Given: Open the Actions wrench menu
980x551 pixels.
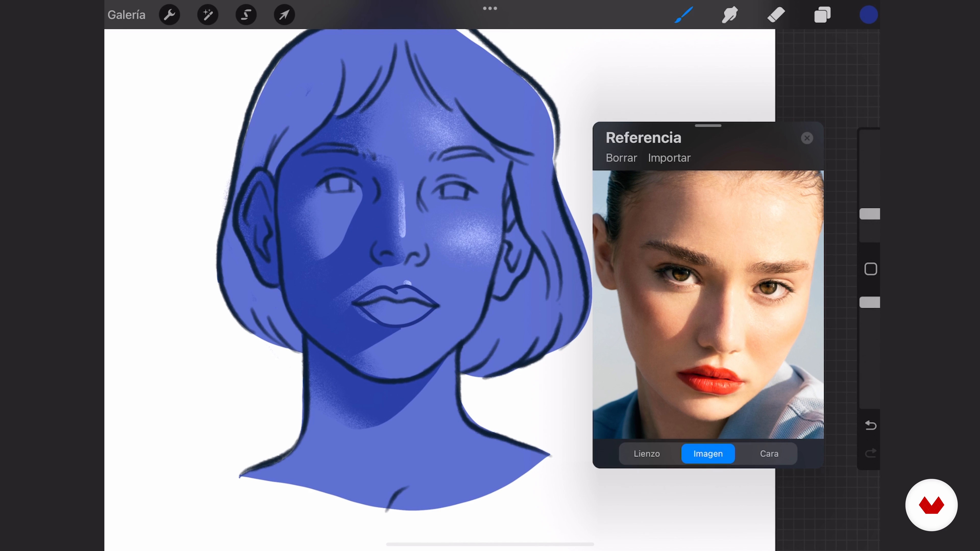Looking at the screenshot, I should point(169,15).
